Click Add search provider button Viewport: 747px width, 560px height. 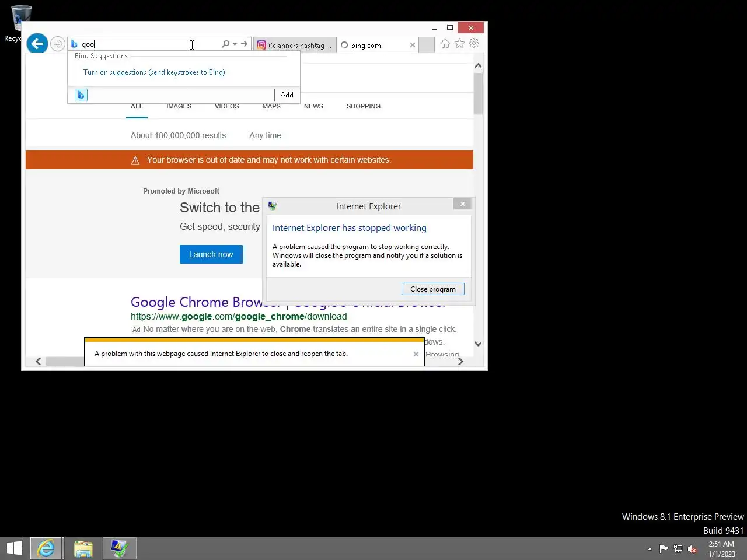point(287,94)
